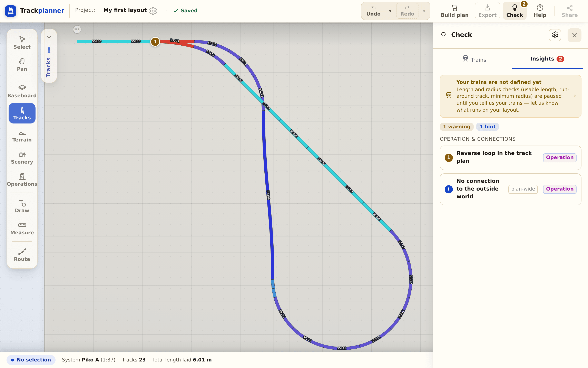Open the Terrain tool
The image size is (588, 368).
tap(22, 135)
